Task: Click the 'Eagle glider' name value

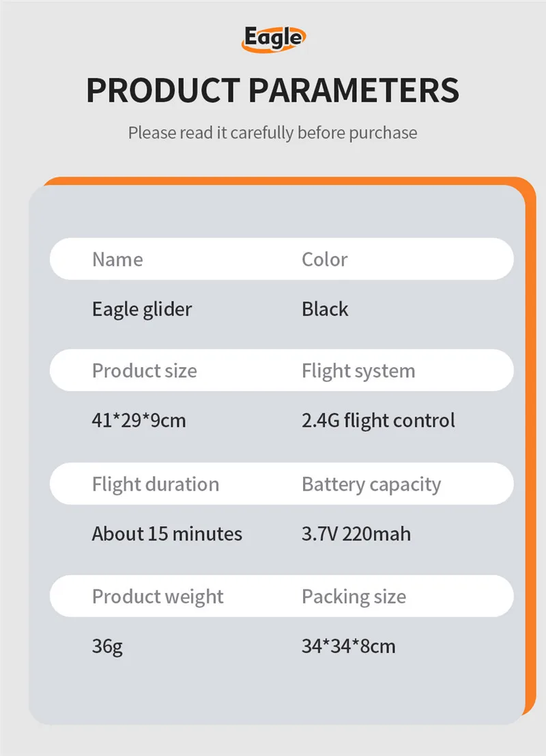Action: 142,309
